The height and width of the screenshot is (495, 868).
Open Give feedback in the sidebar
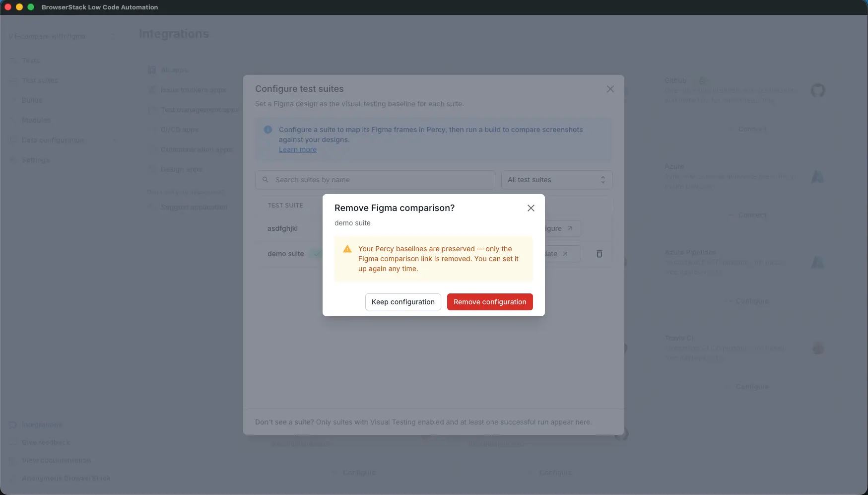coord(46,442)
